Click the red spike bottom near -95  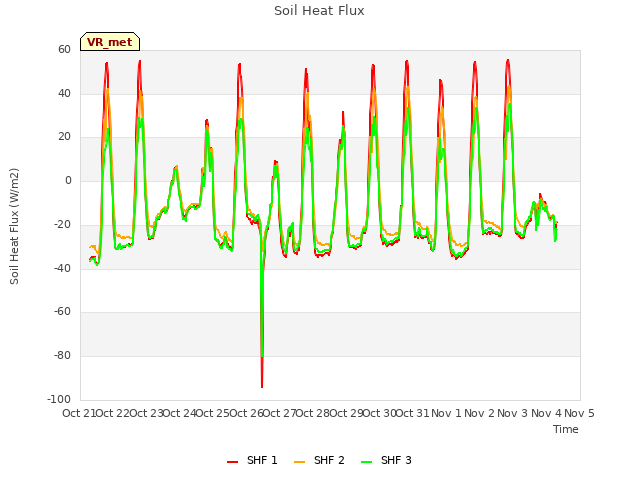click(262, 386)
